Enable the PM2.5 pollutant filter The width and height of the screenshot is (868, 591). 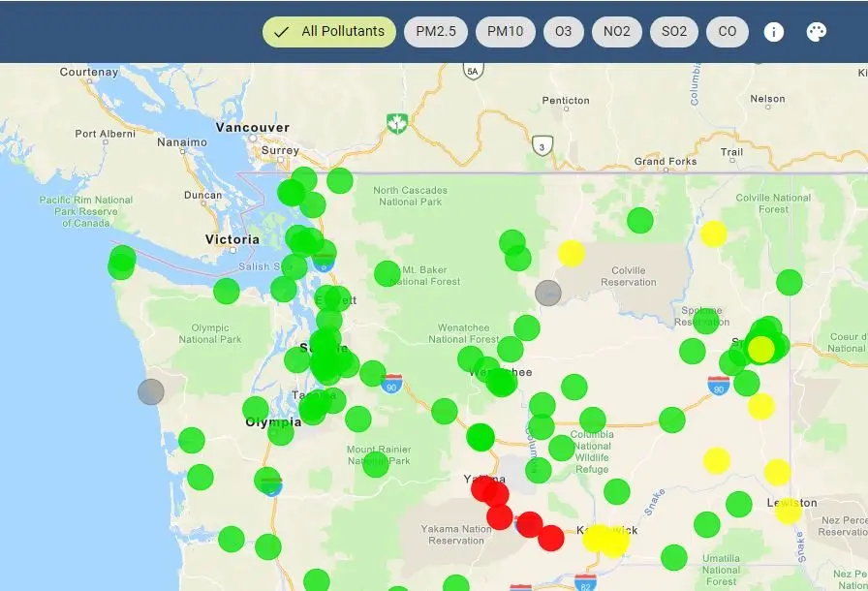coord(436,32)
